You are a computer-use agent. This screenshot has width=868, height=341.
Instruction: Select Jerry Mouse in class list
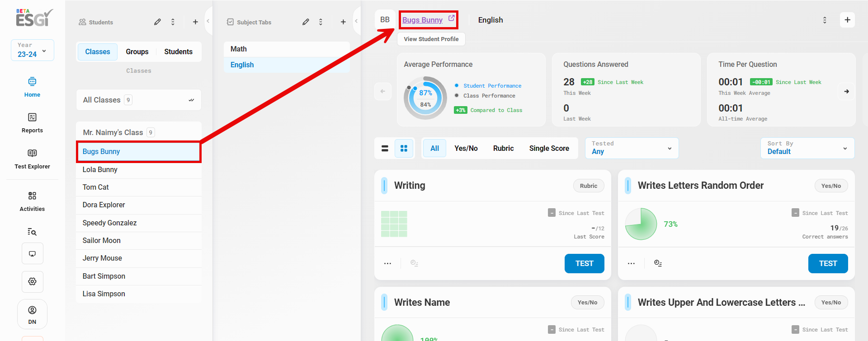point(138,258)
